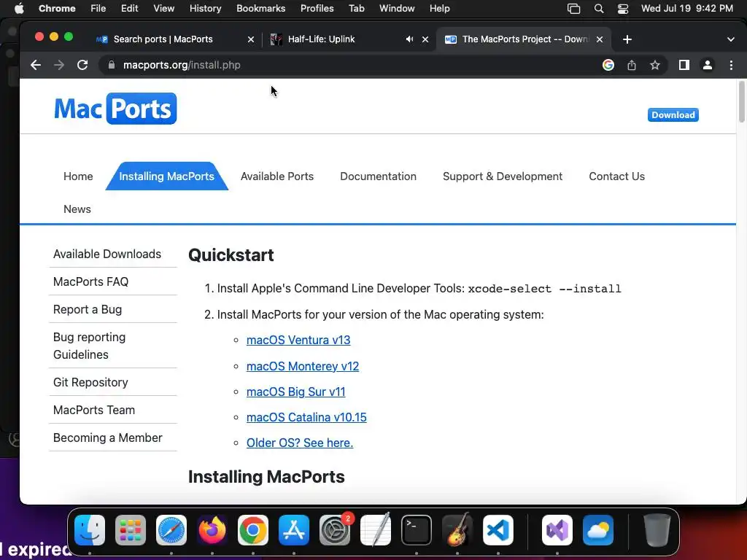Screen dimensions: 747x560
Task: Open TextEdit from the dock
Action: pos(376,530)
